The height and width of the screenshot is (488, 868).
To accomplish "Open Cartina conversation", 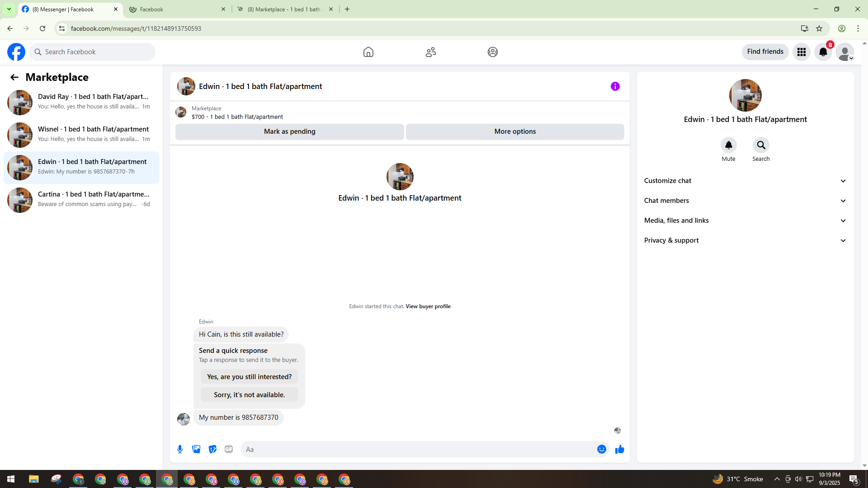I will coord(81,200).
